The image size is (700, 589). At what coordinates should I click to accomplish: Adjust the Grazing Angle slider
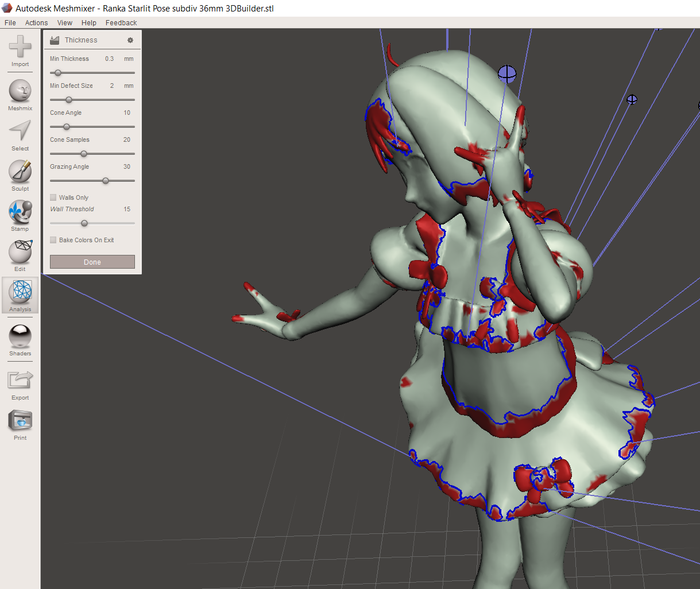pos(92,181)
